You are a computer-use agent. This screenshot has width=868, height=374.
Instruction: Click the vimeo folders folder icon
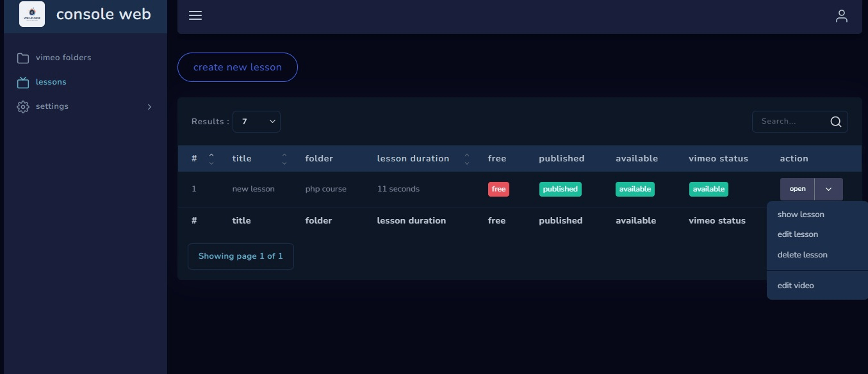tap(23, 58)
